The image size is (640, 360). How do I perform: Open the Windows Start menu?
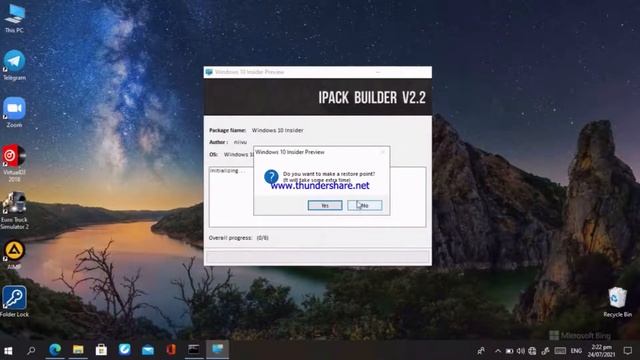click(8, 350)
